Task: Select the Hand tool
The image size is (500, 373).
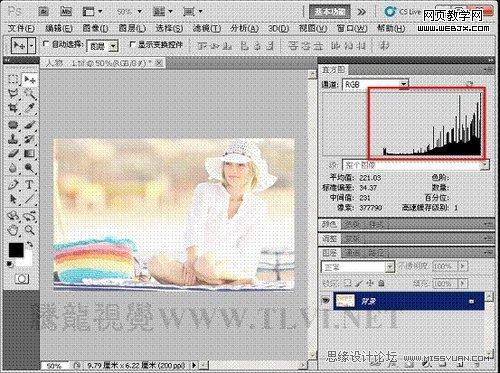Action: 13,230
